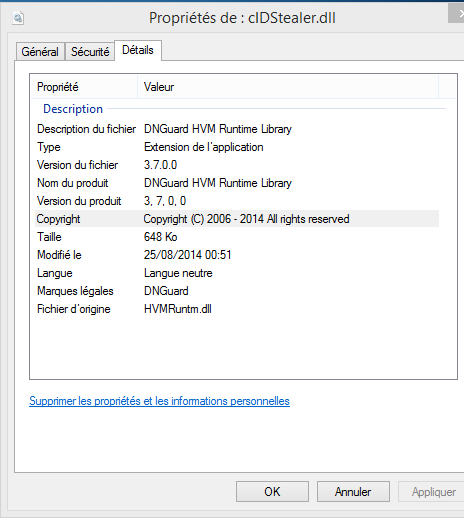The height and width of the screenshot is (518, 464).
Task: Select the Fichier d'origine row
Action: pyautogui.click(x=237, y=309)
